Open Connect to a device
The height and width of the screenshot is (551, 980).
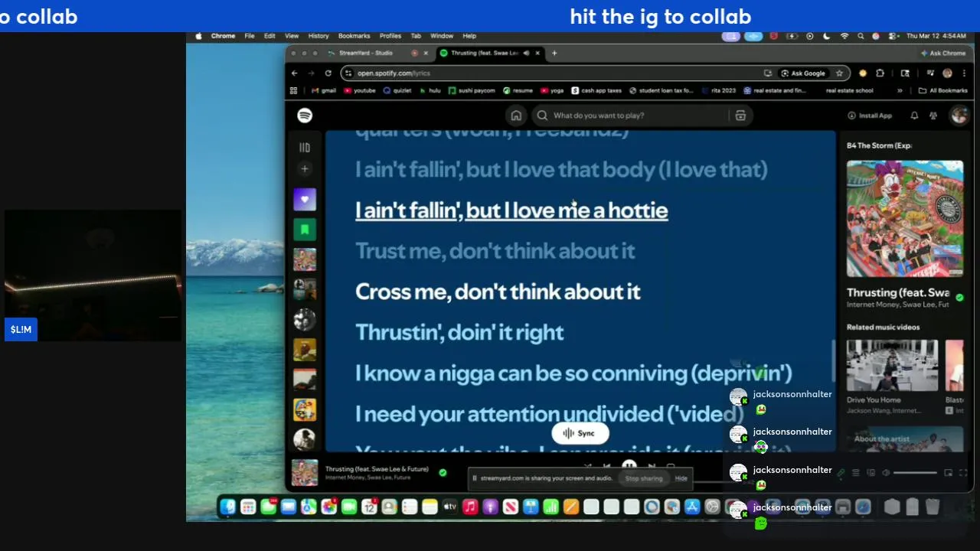click(x=871, y=473)
